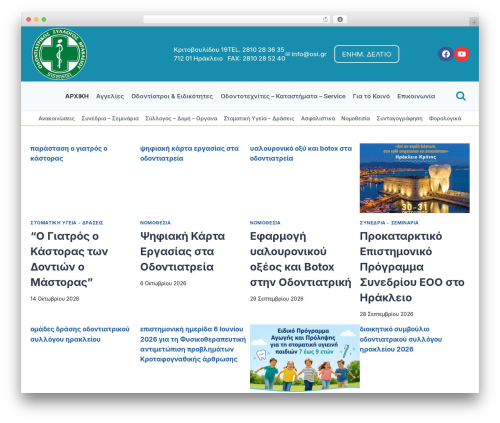Click the dental association logo
Screen dimensions: 500x423
click(x=59, y=54)
